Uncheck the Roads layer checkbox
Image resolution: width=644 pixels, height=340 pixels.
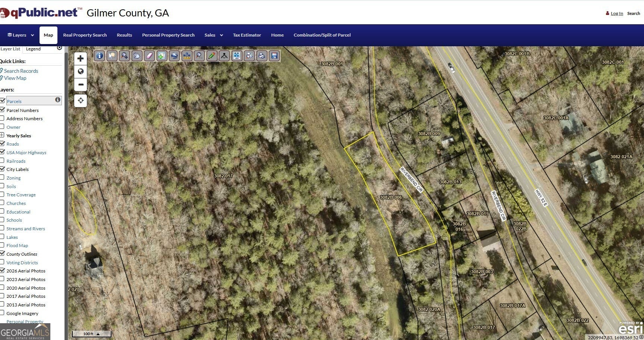[2, 144]
